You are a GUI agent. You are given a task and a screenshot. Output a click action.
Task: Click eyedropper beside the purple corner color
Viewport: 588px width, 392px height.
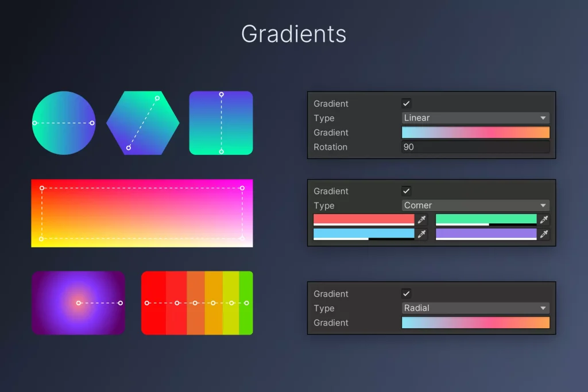pyautogui.click(x=544, y=234)
